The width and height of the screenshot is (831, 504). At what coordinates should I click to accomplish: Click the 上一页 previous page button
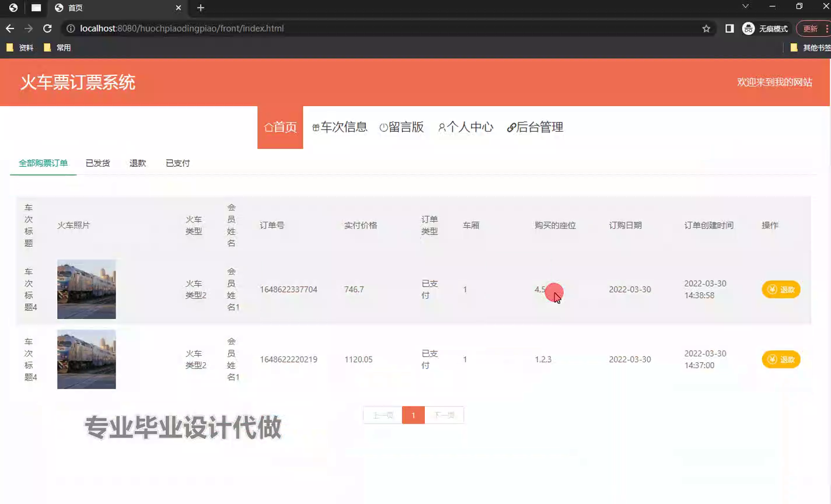(383, 415)
